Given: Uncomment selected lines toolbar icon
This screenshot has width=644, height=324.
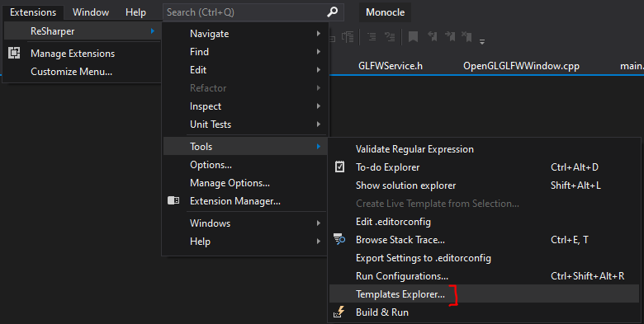Looking at the screenshot, I should [x=390, y=37].
